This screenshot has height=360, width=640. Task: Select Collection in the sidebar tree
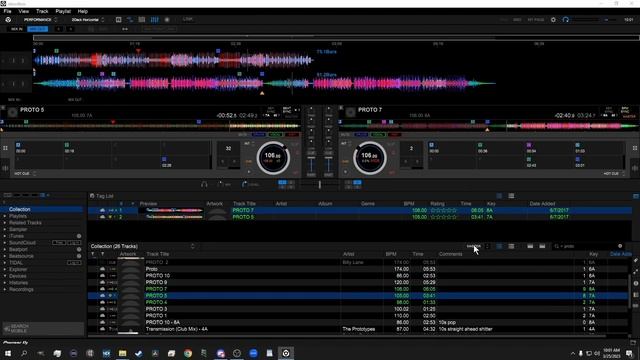point(20,209)
